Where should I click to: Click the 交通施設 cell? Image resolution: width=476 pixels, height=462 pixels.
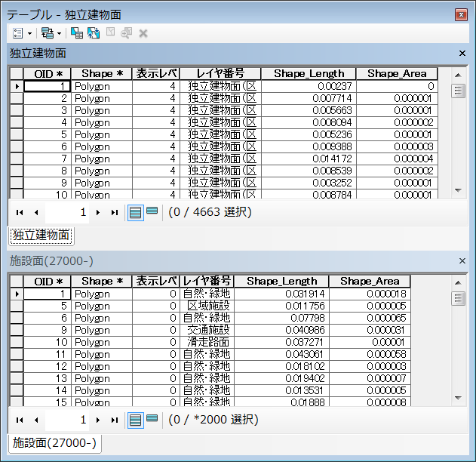click(x=207, y=331)
